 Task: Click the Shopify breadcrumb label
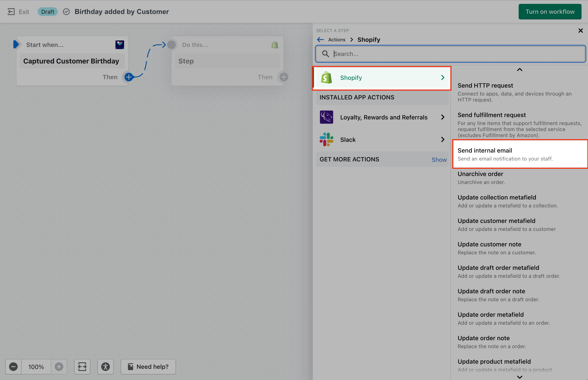[369, 39]
